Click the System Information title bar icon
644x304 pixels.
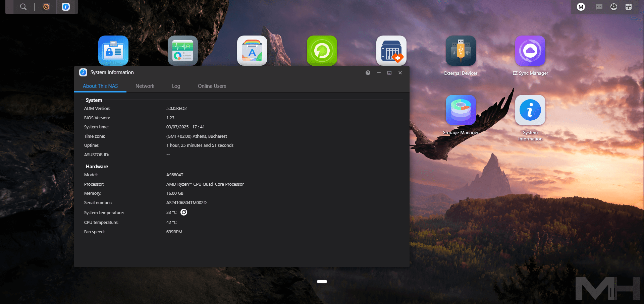click(83, 72)
